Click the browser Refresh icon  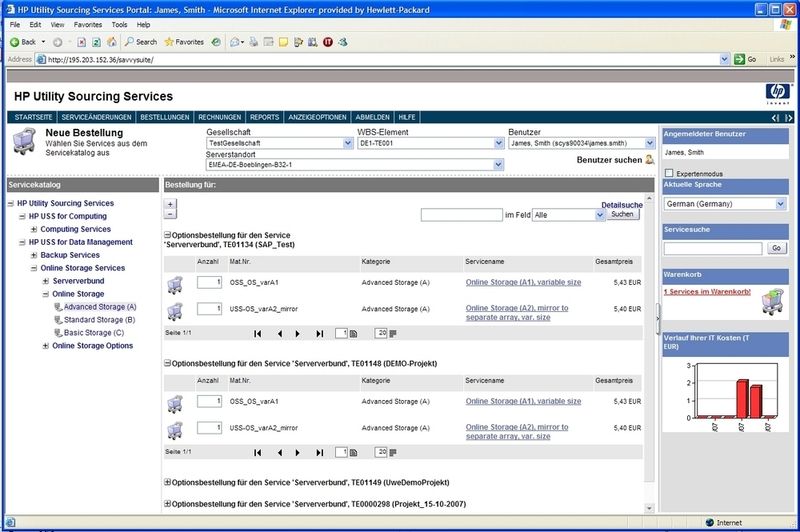point(96,42)
